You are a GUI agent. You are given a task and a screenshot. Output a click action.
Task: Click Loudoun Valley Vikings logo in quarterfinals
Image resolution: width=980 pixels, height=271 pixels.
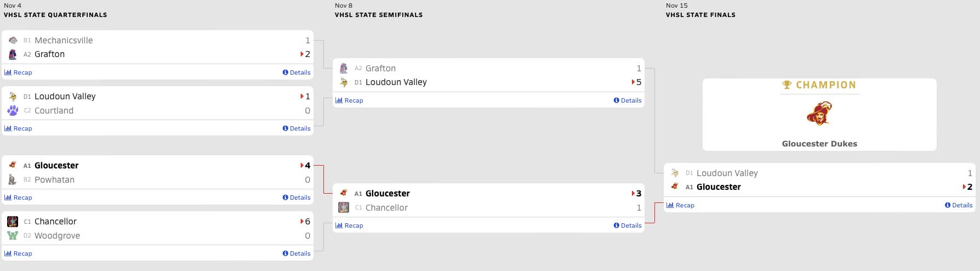[x=13, y=97]
